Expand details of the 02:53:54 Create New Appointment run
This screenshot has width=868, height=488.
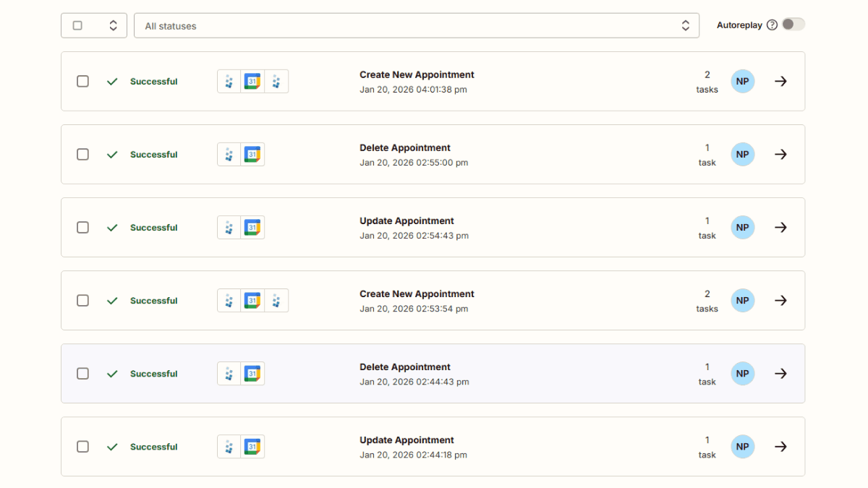point(780,300)
